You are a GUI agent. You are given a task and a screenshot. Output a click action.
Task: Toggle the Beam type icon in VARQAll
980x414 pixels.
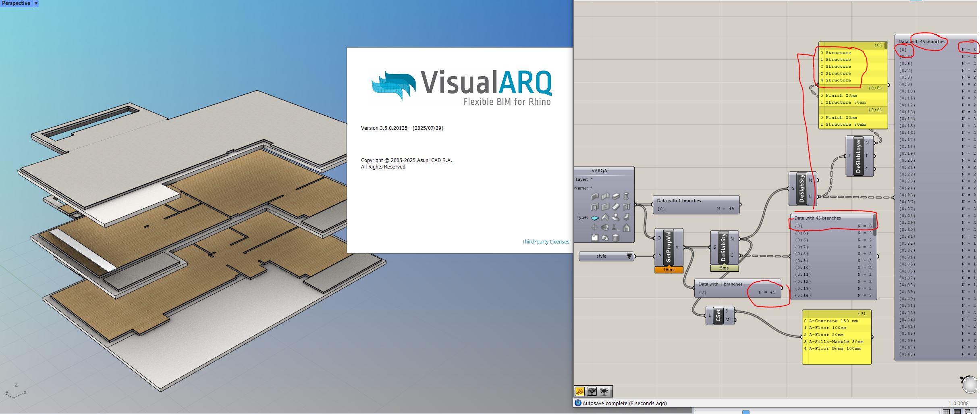(616, 196)
